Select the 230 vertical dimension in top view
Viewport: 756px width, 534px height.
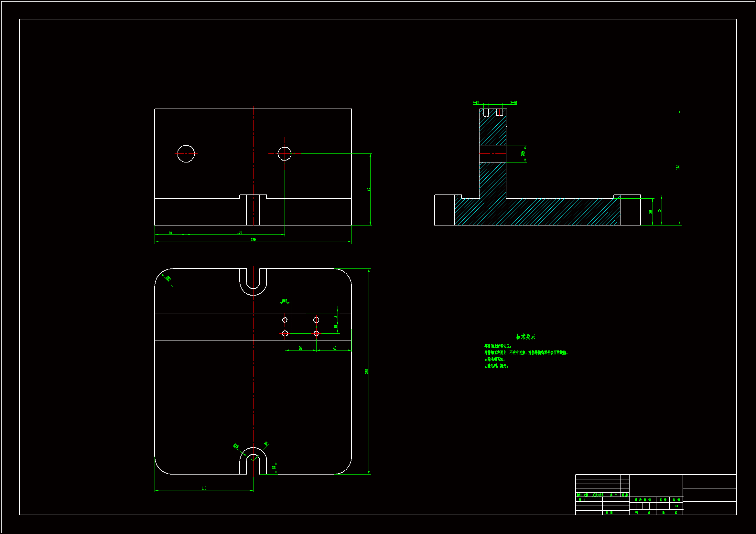pyautogui.click(x=366, y=372)
